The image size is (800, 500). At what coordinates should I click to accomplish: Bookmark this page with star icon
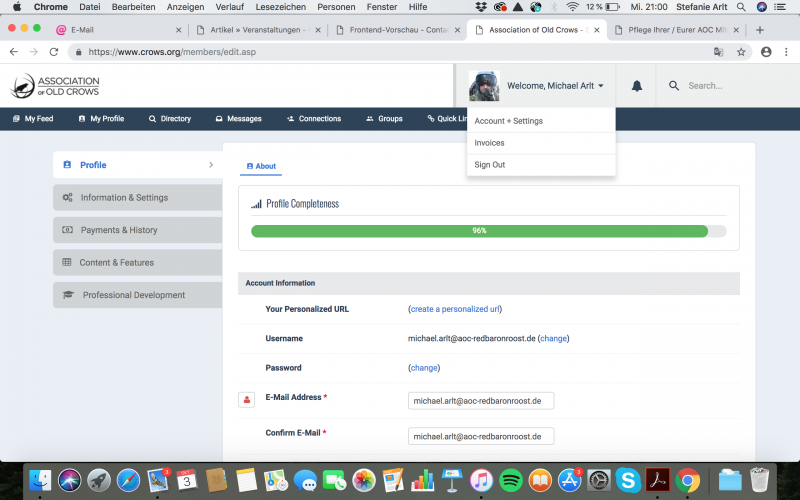[741, 52]
